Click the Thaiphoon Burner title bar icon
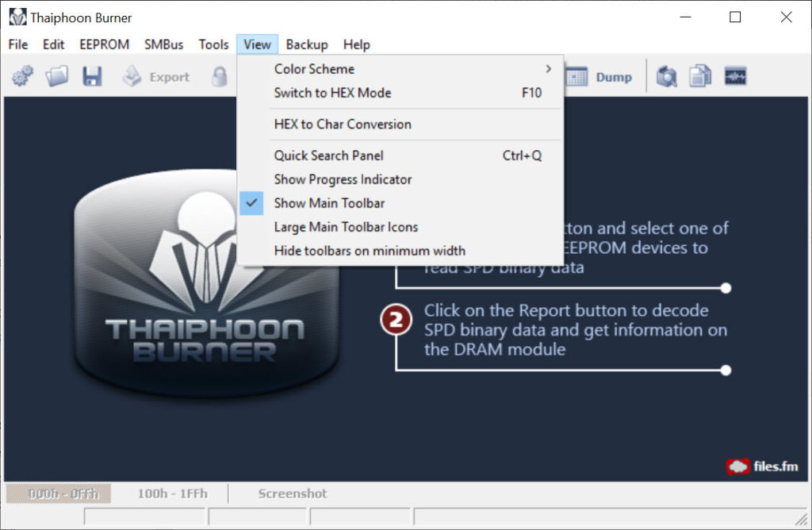Viewport: 812px width, 530px height. [x=17, y=17]
